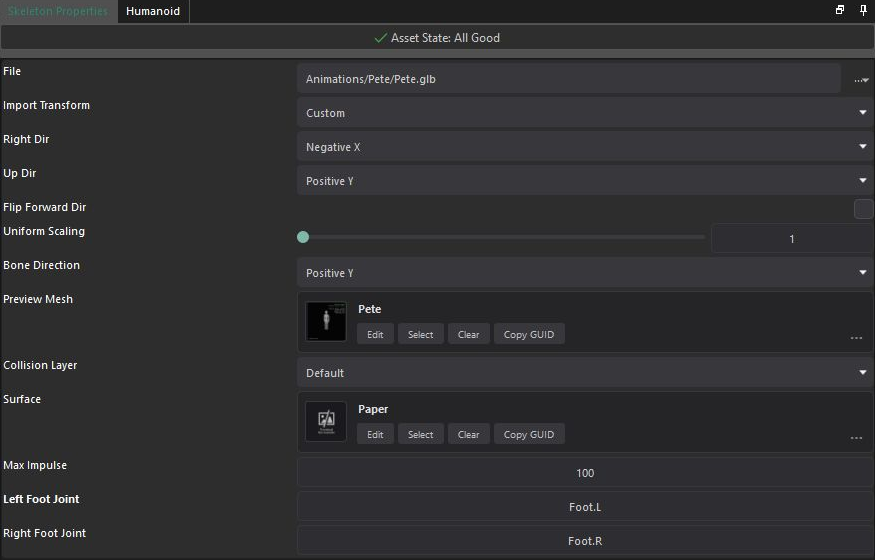Click Edit for Preview Mesh Pete
The width and height of the screenshot is (875, 560).
click(375, 334)
